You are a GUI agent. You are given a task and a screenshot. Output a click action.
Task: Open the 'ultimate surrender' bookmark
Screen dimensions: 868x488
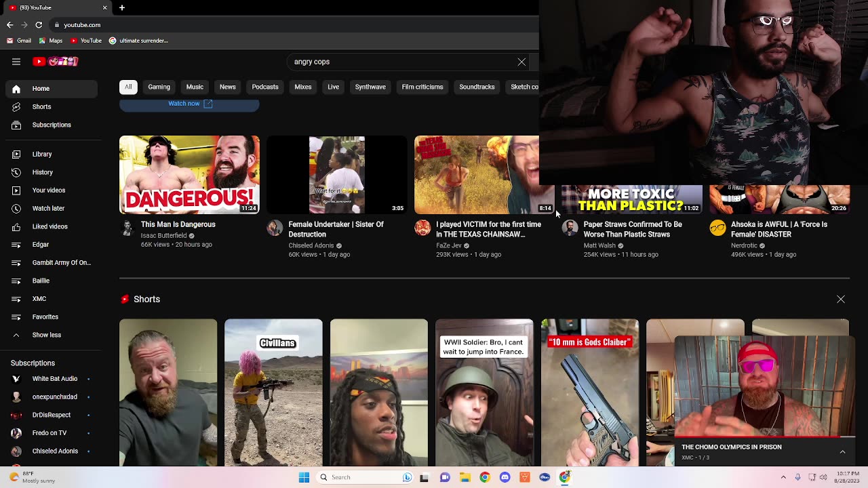138,41
